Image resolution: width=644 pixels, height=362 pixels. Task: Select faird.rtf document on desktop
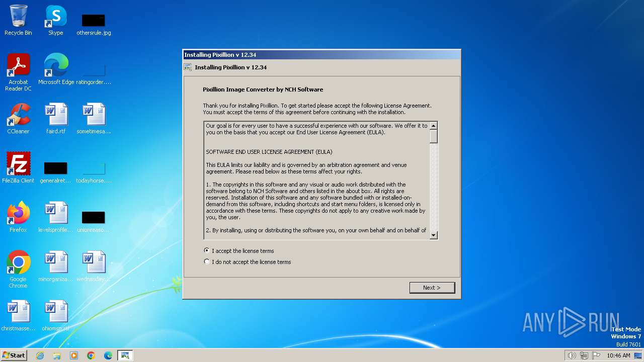pyautogui.click(x=56, y=119)
